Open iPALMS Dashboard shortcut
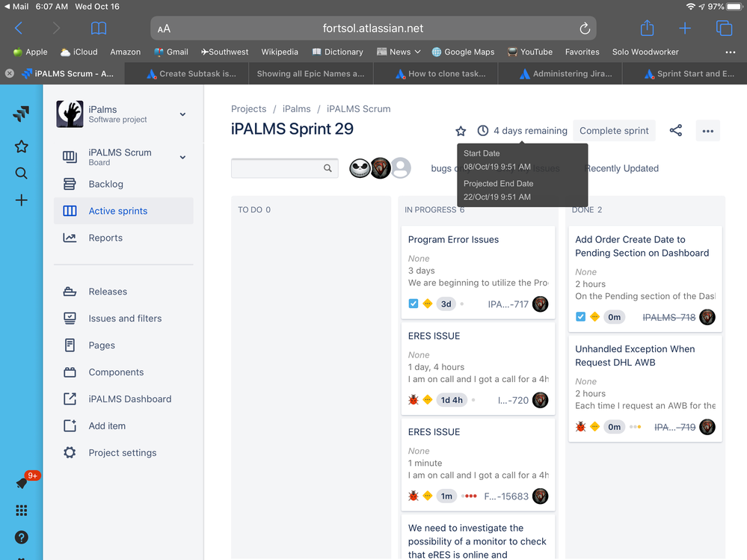Image resolution: width=747 pixels, height=560 pixels. click(123, 399)
